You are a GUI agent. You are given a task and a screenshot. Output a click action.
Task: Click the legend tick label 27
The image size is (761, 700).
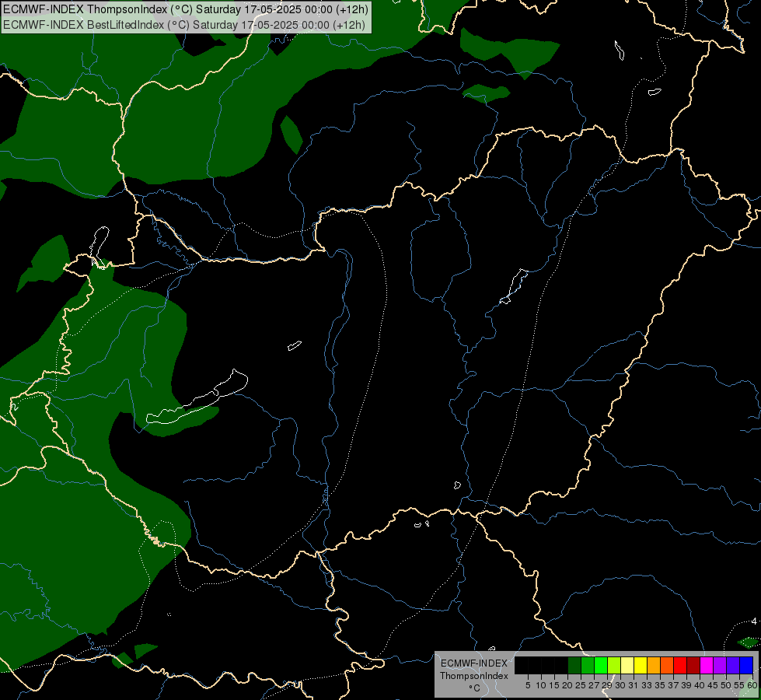(x=594, y=685)
